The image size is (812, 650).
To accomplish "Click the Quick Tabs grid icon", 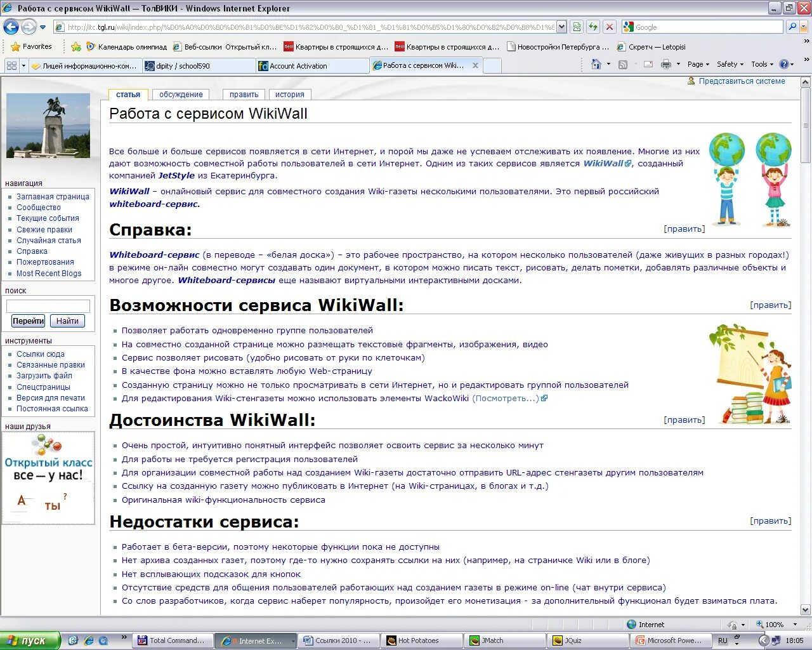I will click(x=11, y=65).
